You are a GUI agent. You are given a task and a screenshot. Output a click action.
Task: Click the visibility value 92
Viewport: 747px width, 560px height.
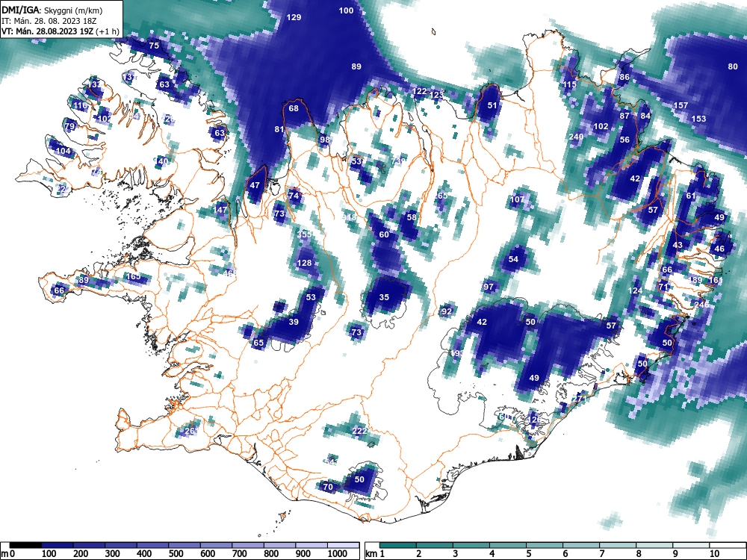pyautogui.click(x=447, y=312)
